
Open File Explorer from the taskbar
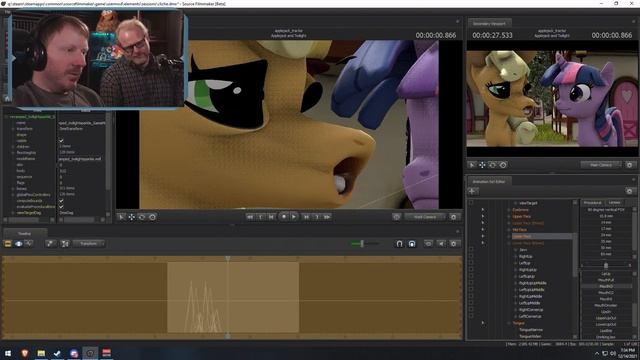41,353
